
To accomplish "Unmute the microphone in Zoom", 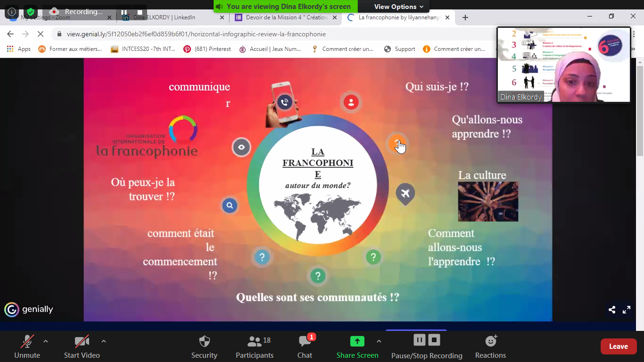I will point(27,347).
